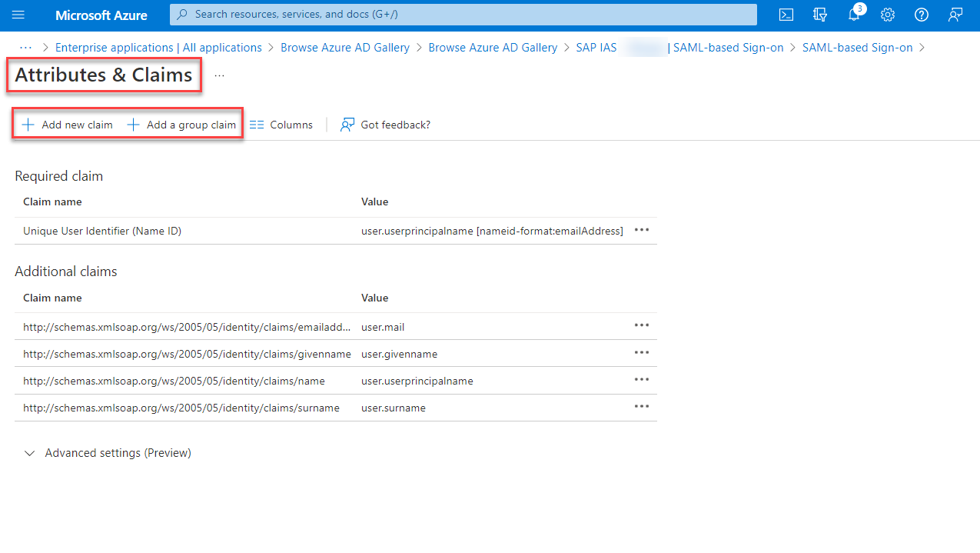Click Add a group claim

point(181,125)
